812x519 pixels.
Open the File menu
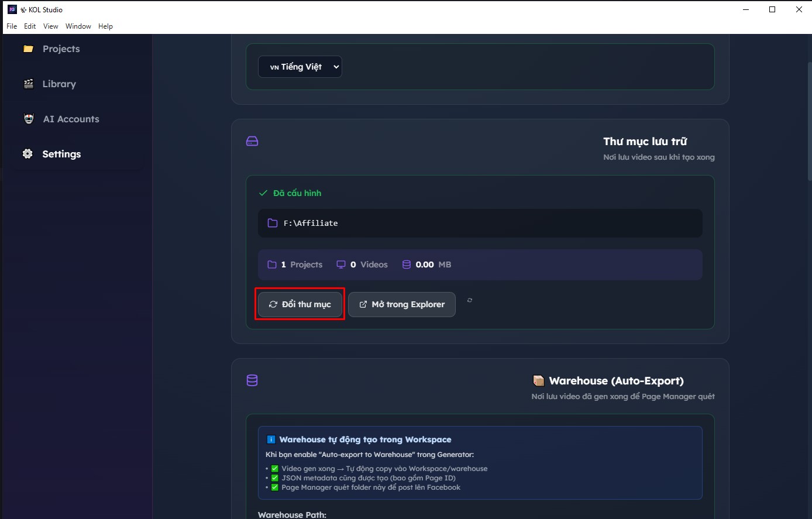pos(12,26)
